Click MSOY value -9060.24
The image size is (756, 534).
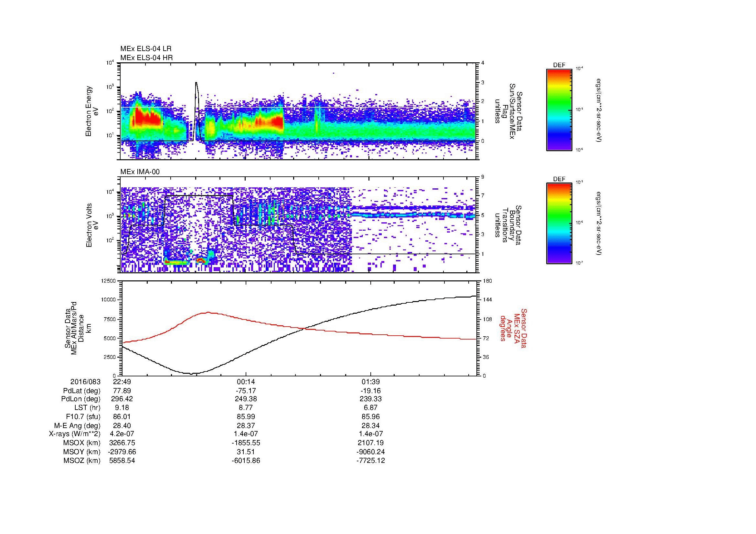click(371, 452)
